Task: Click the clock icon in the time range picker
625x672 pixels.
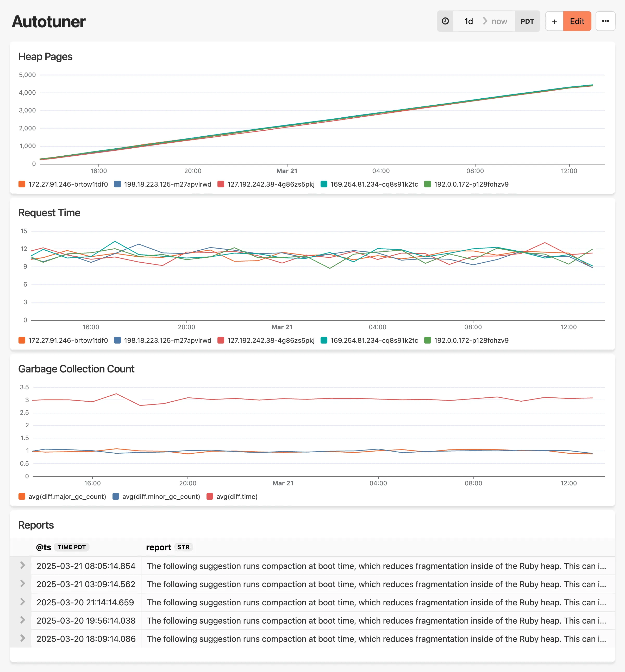Action: [445, 21]
